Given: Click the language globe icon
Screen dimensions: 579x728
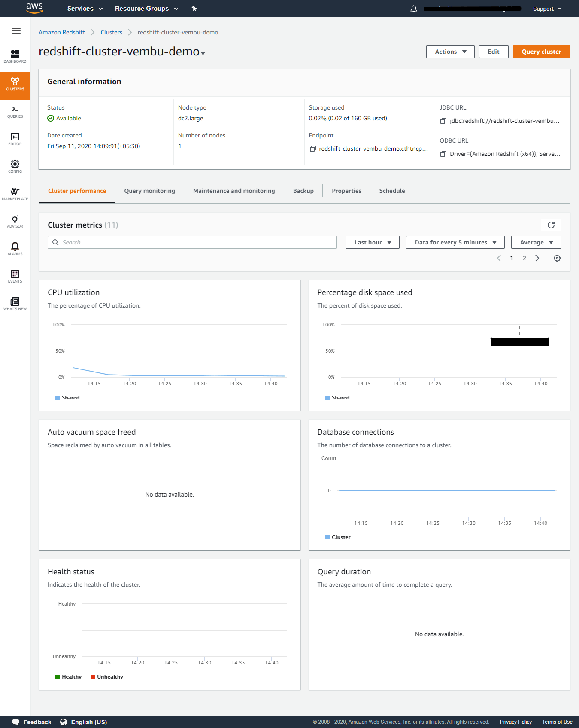Looking at the screenshot, I should (64, 722).
